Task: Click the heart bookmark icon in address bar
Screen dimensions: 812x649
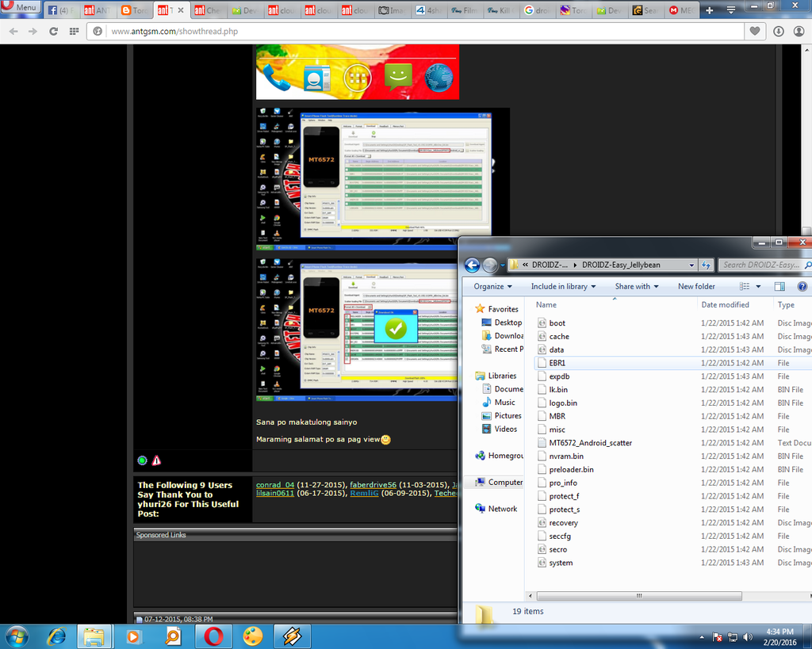Action: 755,31
